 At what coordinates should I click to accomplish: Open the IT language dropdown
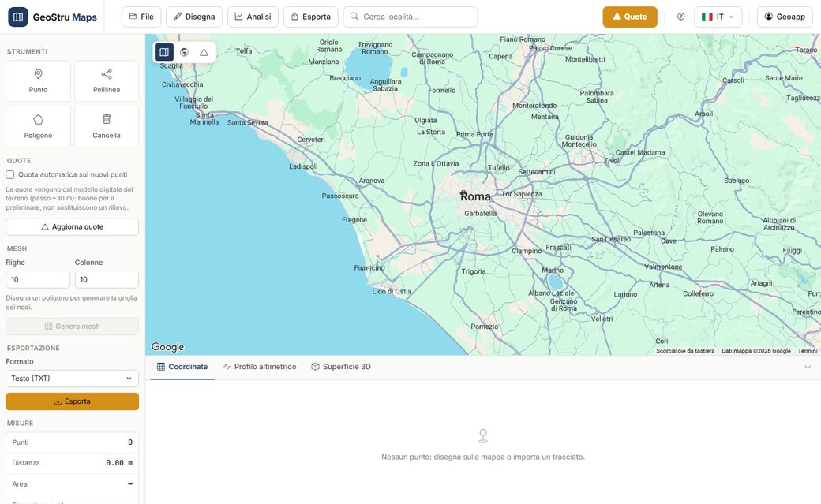(718, 17)
